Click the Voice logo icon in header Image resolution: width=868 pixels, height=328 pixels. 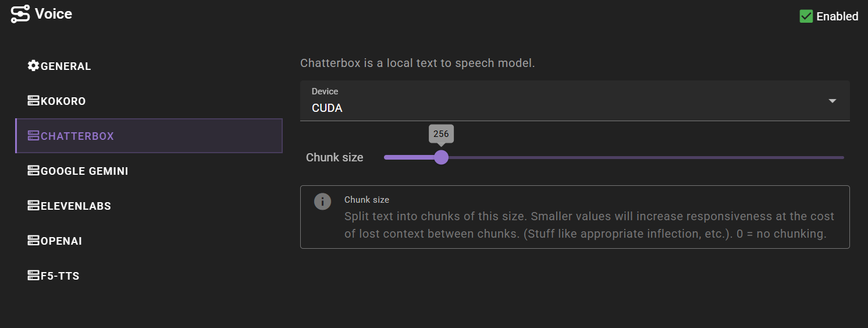pyautogui.click(x=20, y=14)
